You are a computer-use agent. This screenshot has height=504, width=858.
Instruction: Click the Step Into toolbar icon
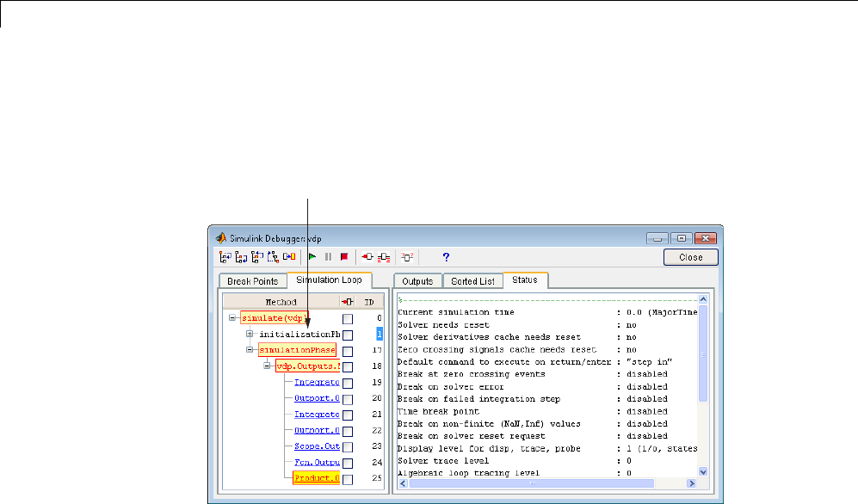click(x=225, y=257)
